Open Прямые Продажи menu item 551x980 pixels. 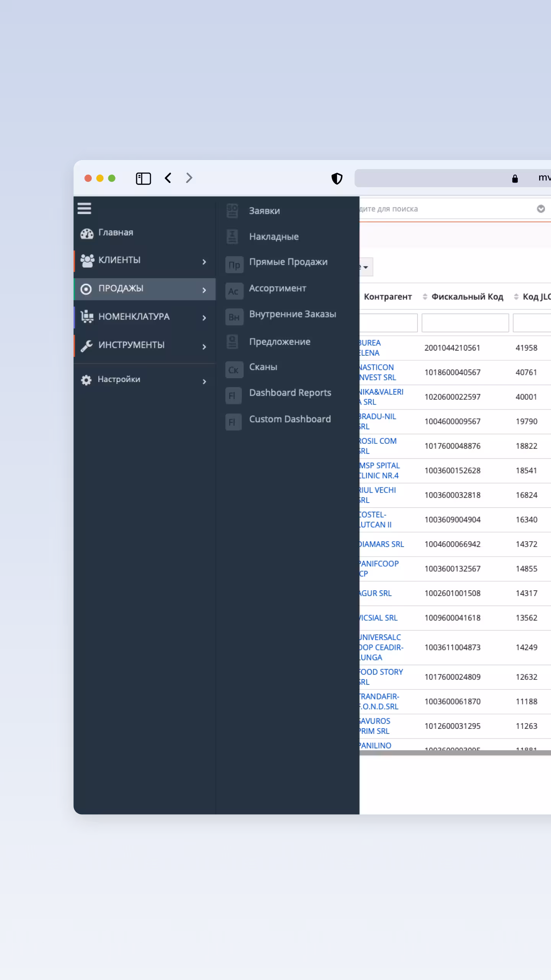[288, 262]
